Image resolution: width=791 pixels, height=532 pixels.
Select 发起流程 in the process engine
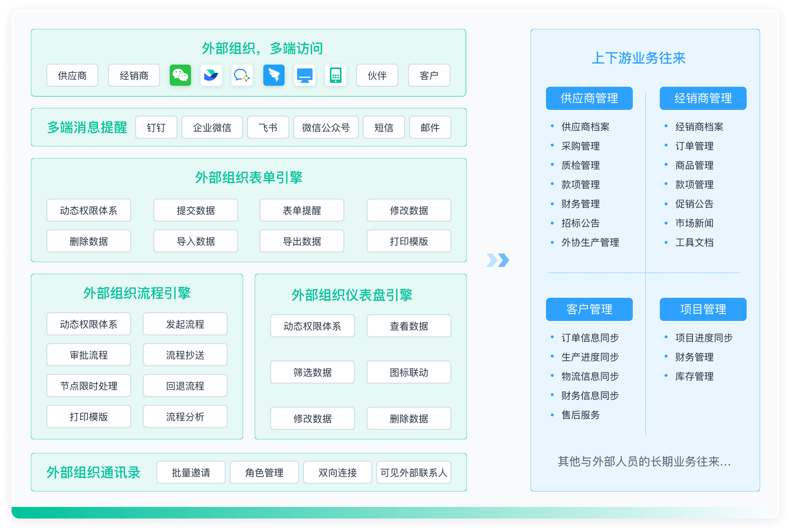coord(185,324)
